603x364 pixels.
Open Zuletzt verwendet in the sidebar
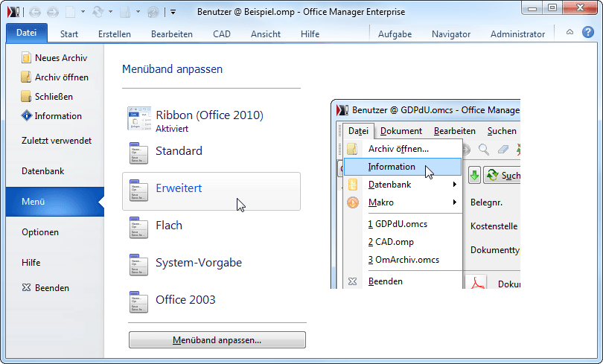(57, 141)
